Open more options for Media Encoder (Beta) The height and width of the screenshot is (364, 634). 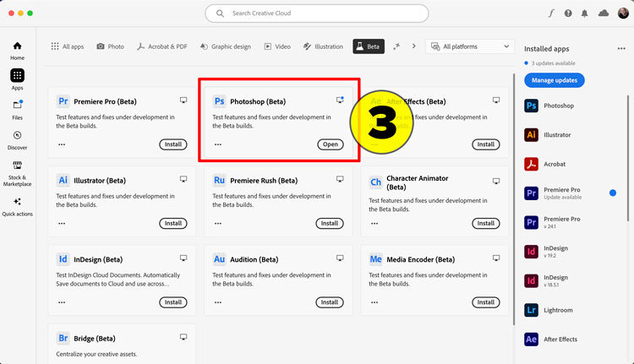click(374, 302)
